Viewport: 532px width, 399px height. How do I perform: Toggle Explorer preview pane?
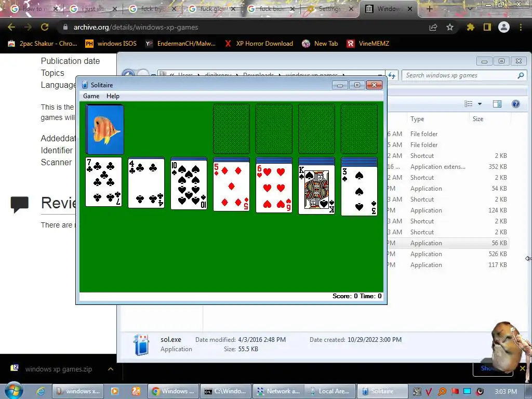click(x=497, y=104)
